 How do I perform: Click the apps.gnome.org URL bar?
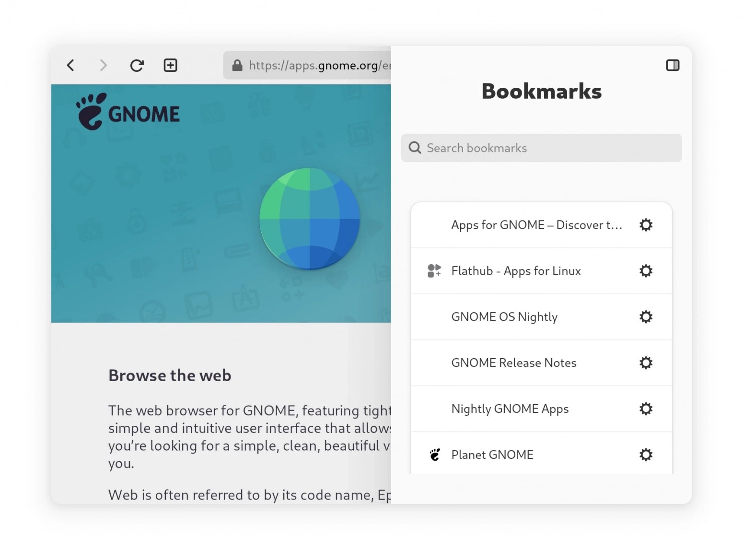coord(307,65)
